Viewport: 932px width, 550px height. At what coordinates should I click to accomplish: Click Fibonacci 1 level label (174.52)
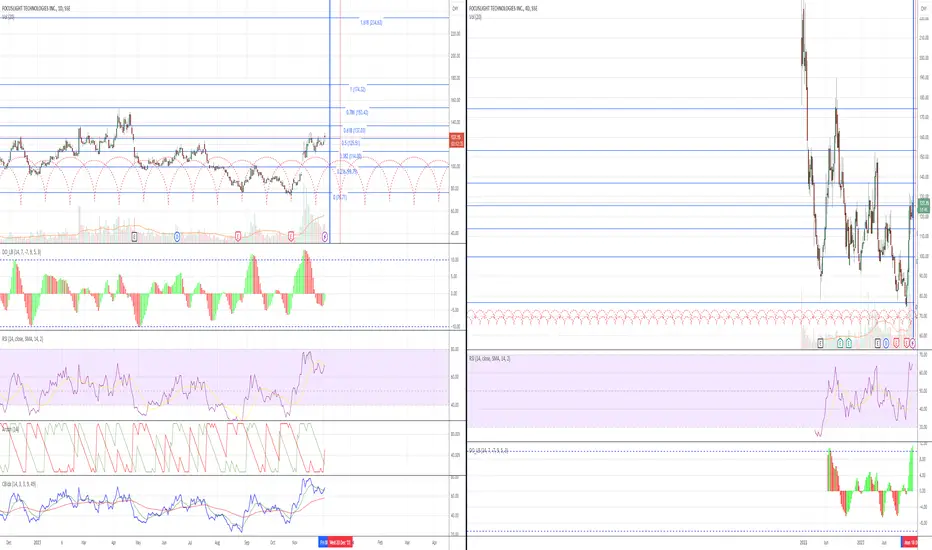(358, 89)
